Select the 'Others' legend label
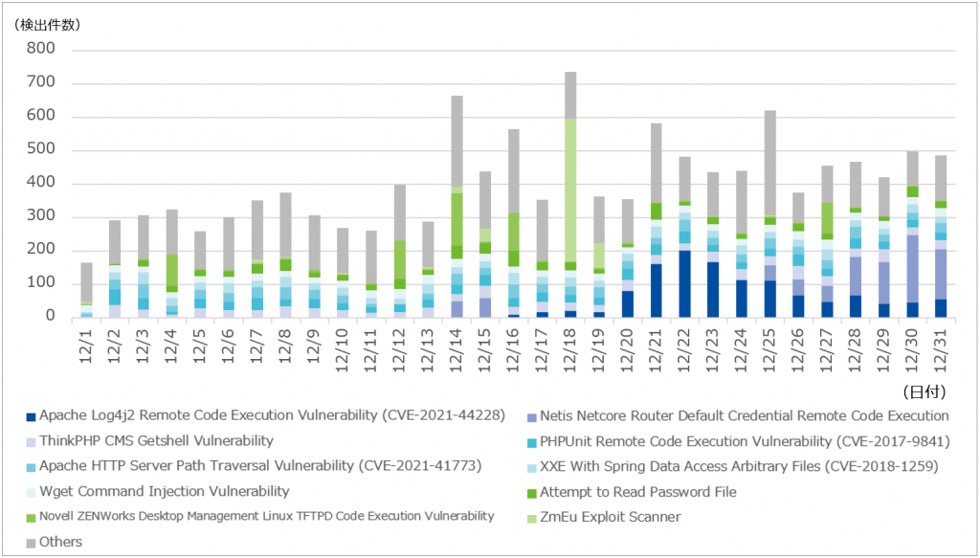 point(60,542)
